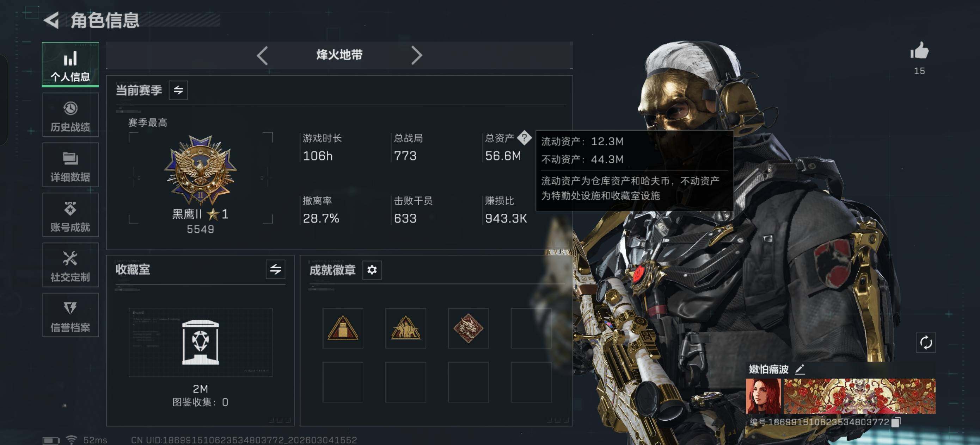Select the dragon achievement badge

pyautogui.click(x=468, y=328)
